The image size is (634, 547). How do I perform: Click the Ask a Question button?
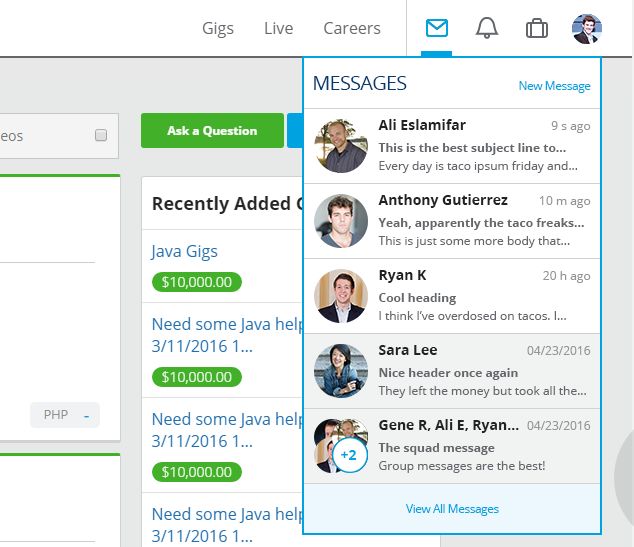click(212, 131)
